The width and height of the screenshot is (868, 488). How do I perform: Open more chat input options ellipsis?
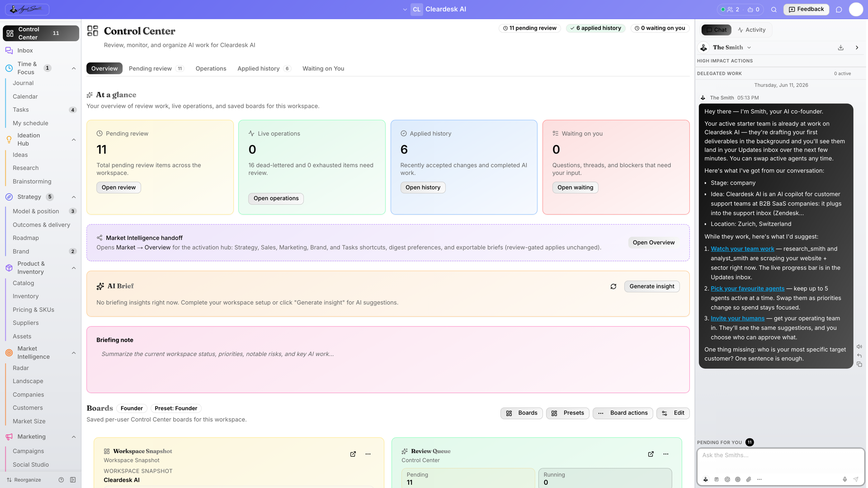(759, 479)
